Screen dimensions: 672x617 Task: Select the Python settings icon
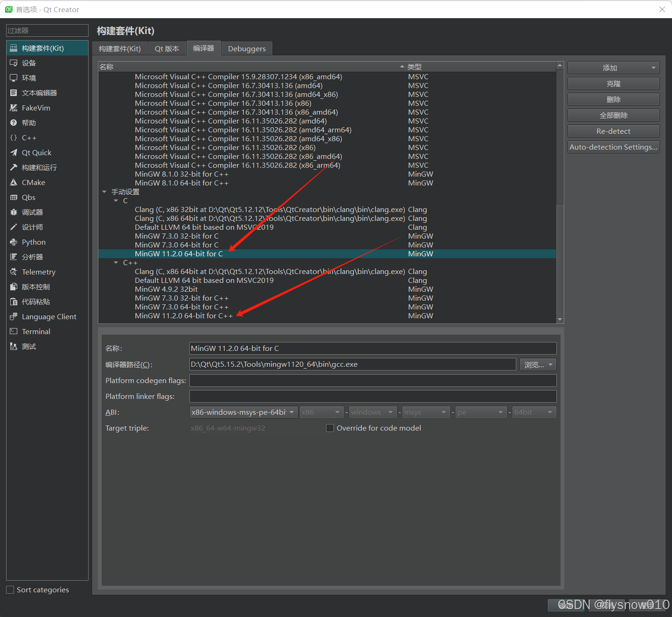coord(14,242)
